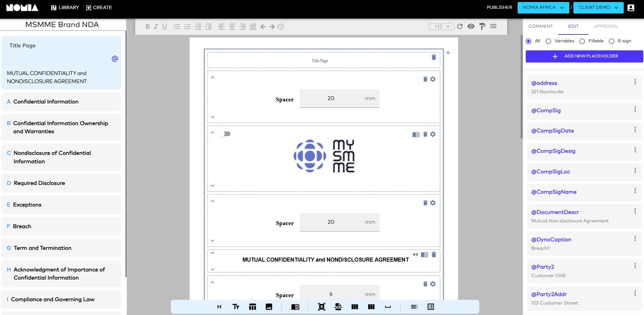The width and height of the screenshot is (644, 315).
Task: Select the Fillable radio filter
Action: [x=582, y=41]
